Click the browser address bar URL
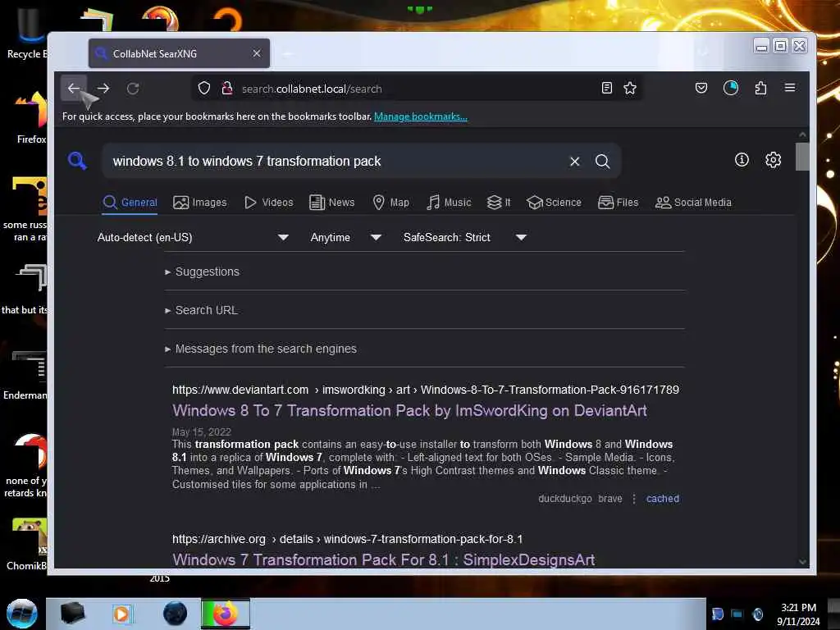 pyautogui.click(x=312, y=89)
